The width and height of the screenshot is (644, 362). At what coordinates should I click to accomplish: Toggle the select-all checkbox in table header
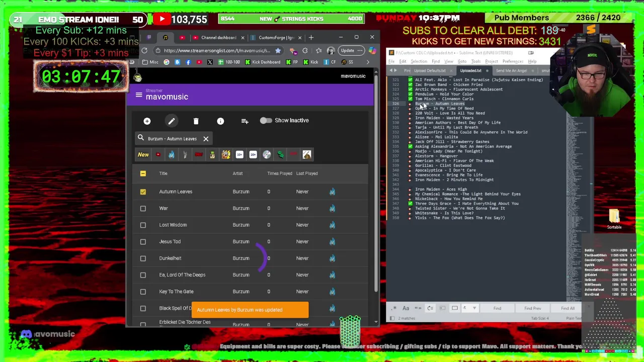(x=143, y=173)
